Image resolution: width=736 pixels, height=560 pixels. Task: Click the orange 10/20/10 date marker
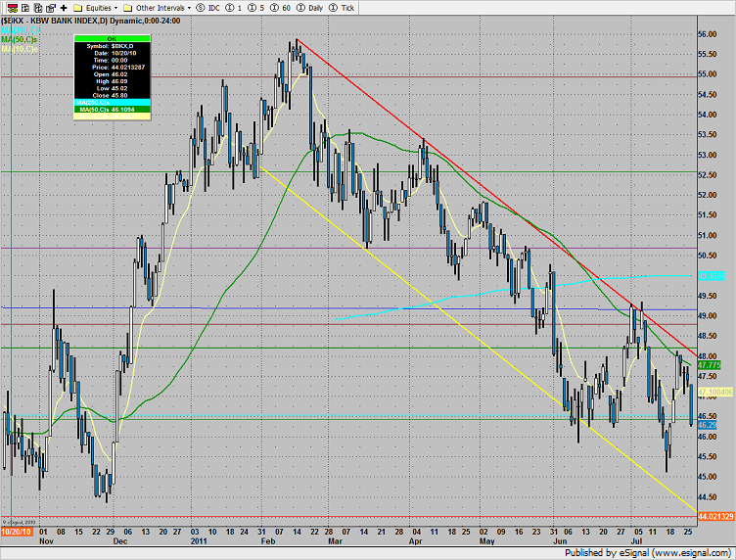(x=17, y=532)
